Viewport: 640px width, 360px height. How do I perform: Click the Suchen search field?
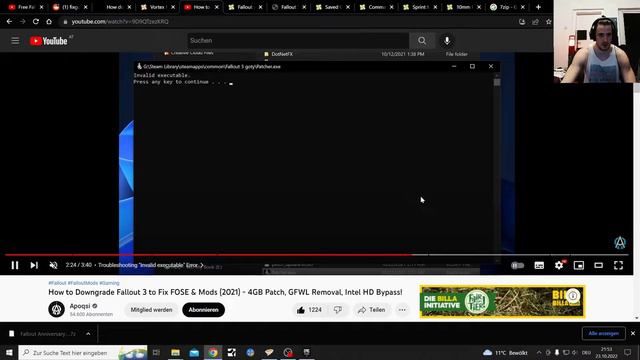(298, 40)
